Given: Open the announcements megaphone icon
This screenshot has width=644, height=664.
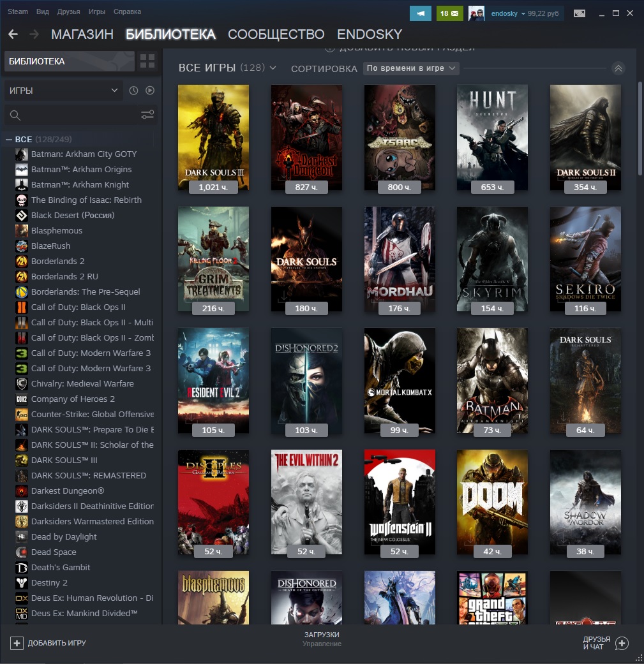Looking at the screenshot, I should (421, 13).
